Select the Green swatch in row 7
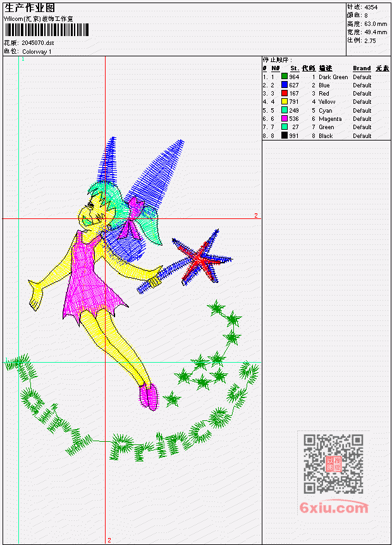The width and height of the screenshot is (392, 545). [x=284, y=127]
